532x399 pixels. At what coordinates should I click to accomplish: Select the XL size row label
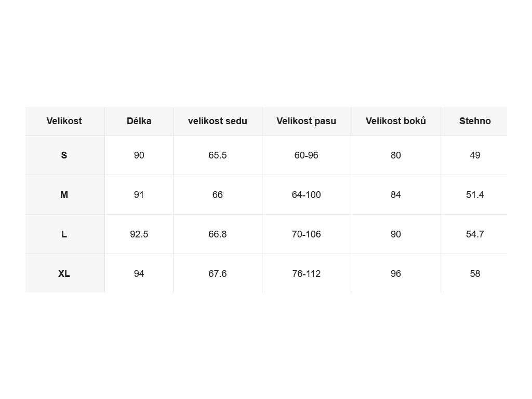pyautogui.click(x=64, y=273)
